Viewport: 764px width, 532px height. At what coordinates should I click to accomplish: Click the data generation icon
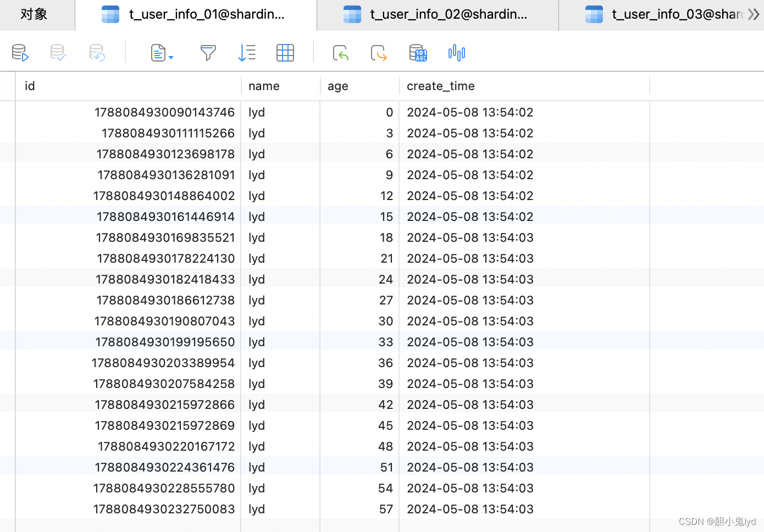418,53
